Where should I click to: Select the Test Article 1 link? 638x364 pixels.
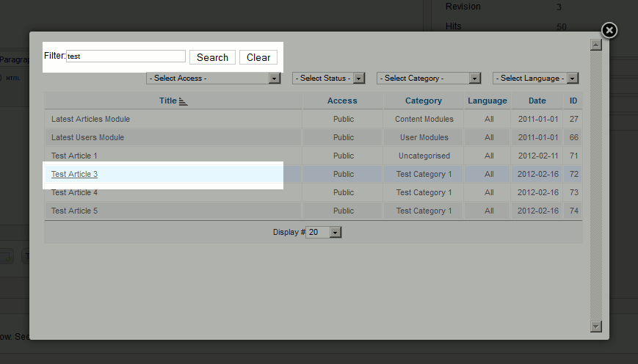[74, 156]
